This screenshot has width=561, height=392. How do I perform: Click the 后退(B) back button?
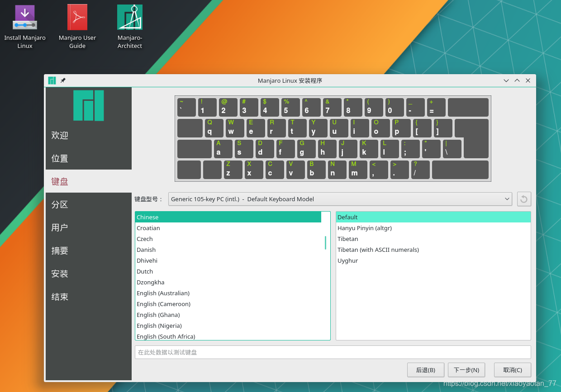point(425,370)
